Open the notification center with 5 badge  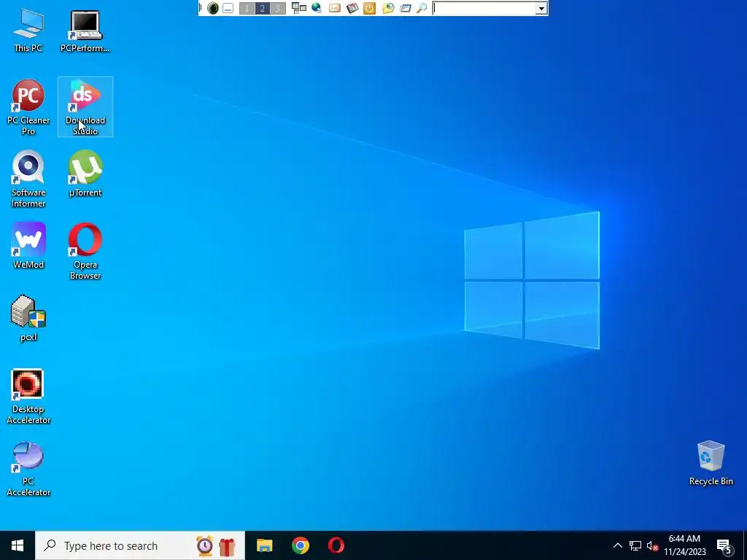[724, 545]
